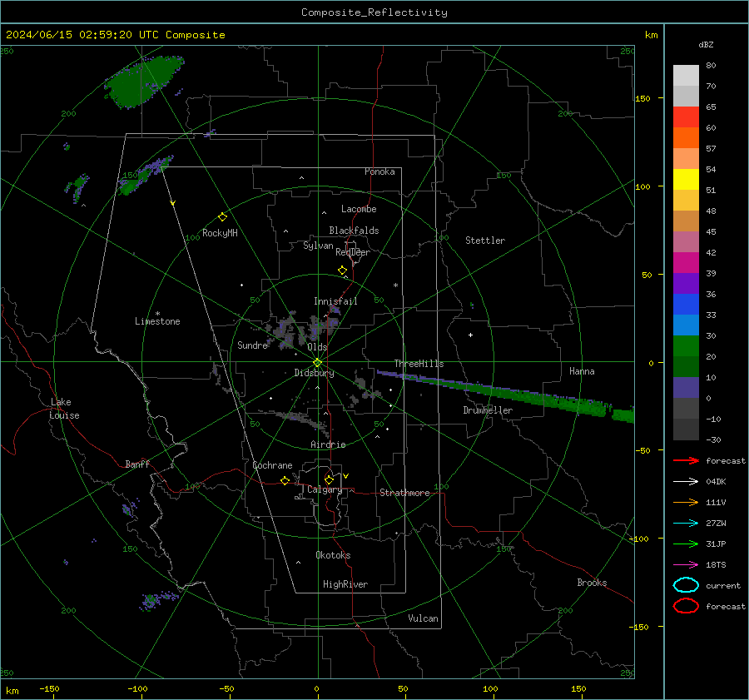Click the Hanna town label
The image size is (749, 700).
582,371
